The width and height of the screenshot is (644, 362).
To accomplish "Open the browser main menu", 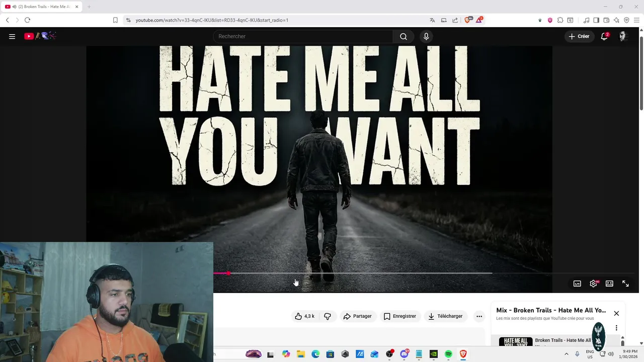I will coord(636,20).
